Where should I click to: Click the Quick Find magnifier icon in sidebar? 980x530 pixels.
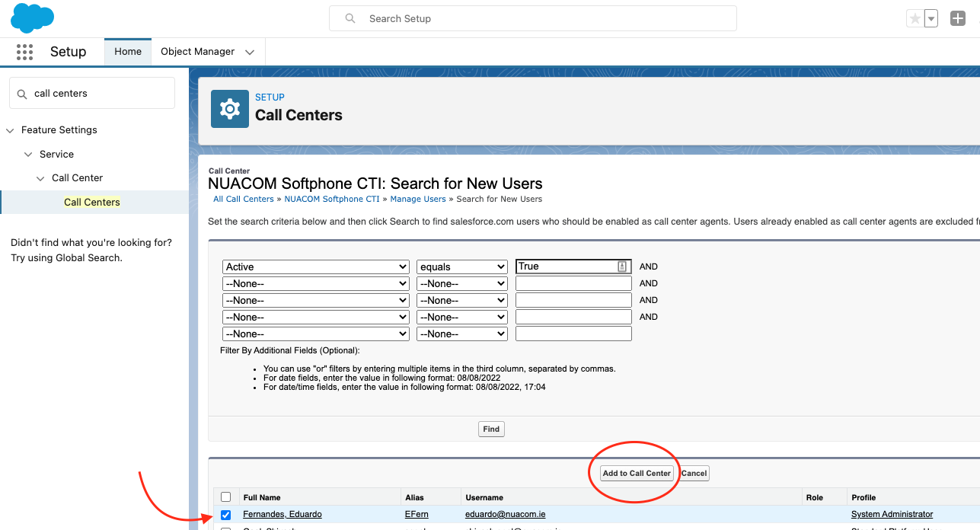22,94
